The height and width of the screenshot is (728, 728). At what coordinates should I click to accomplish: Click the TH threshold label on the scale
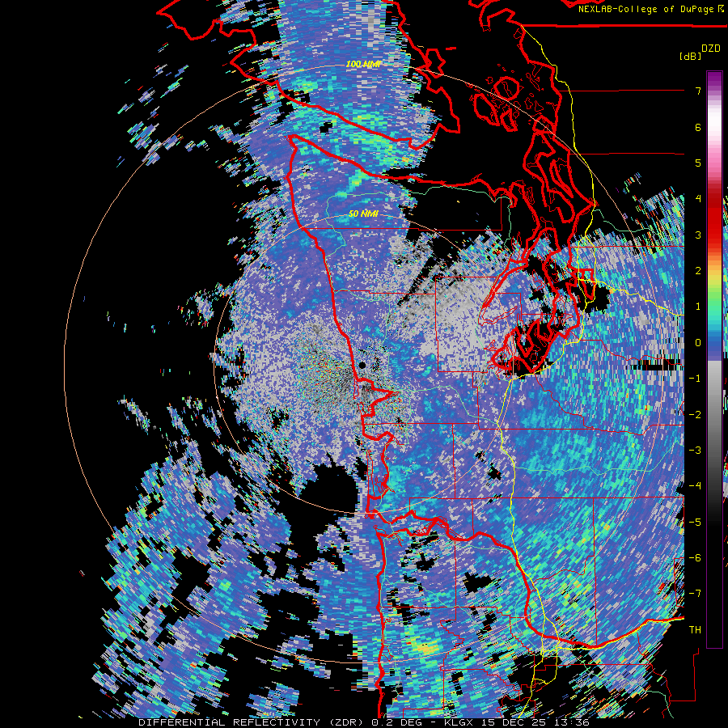tap(695, 630)
